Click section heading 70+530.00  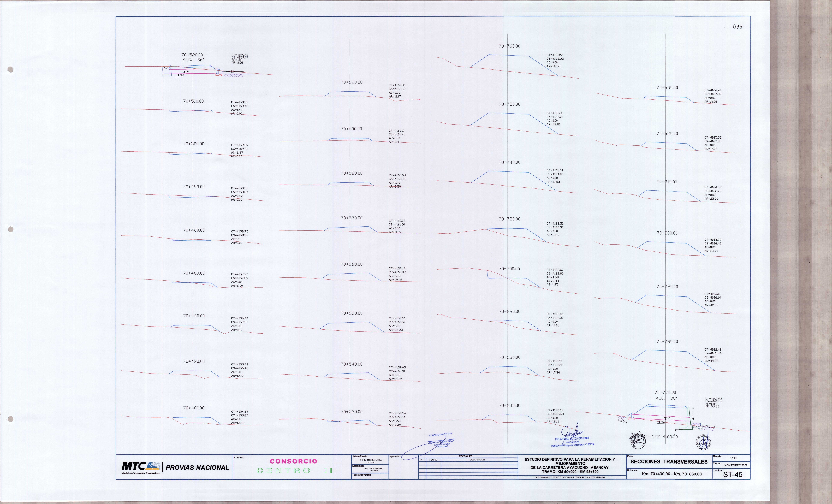point(351,412)
